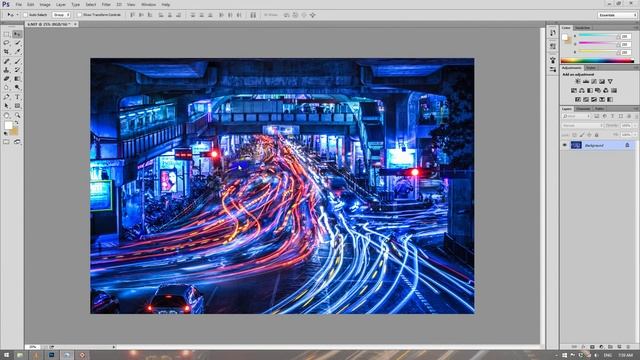
Task: Open the Filter menu
Action: coord(106,4)
